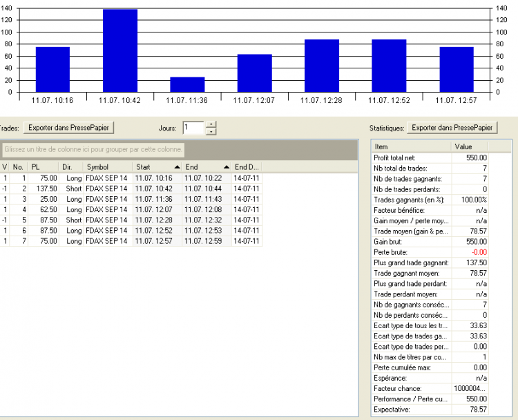Click the column grouping drop area
This screenshot has height=420, width=518.
(93, 149)
